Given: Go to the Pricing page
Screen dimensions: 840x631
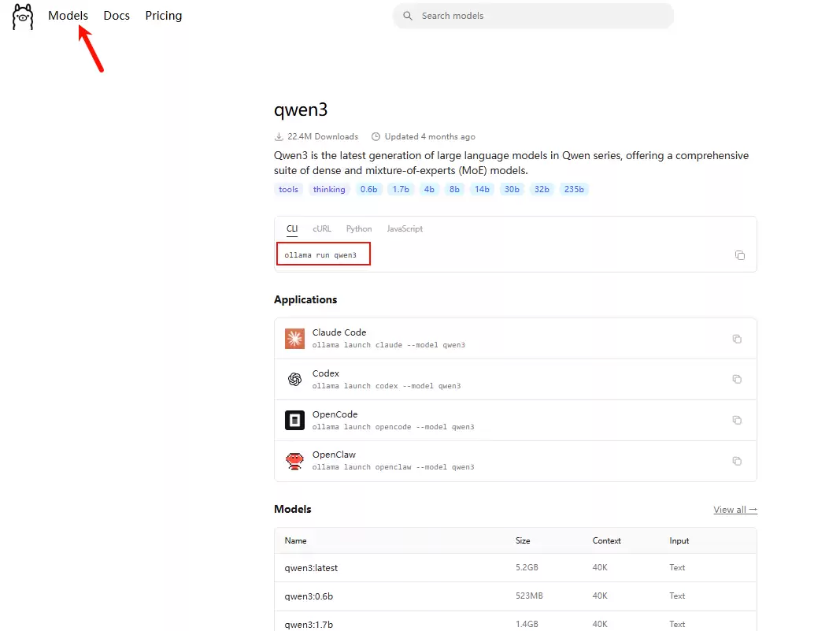Looking at the screenshot, I should [164, 16].
